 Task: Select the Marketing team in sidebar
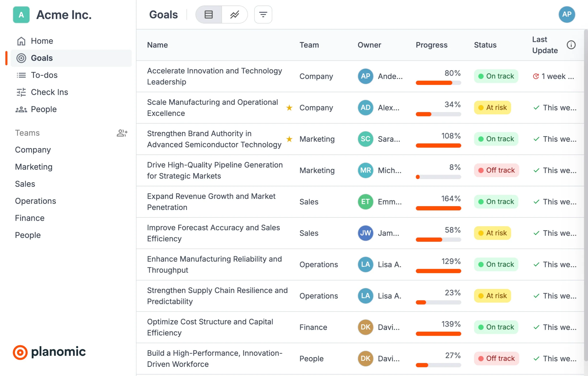(x=34, y=167)
